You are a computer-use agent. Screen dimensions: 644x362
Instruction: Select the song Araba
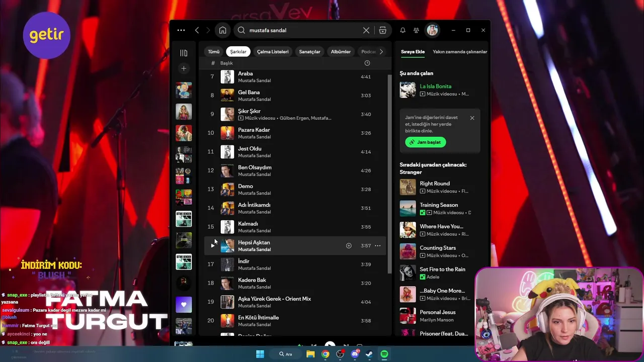295,77
